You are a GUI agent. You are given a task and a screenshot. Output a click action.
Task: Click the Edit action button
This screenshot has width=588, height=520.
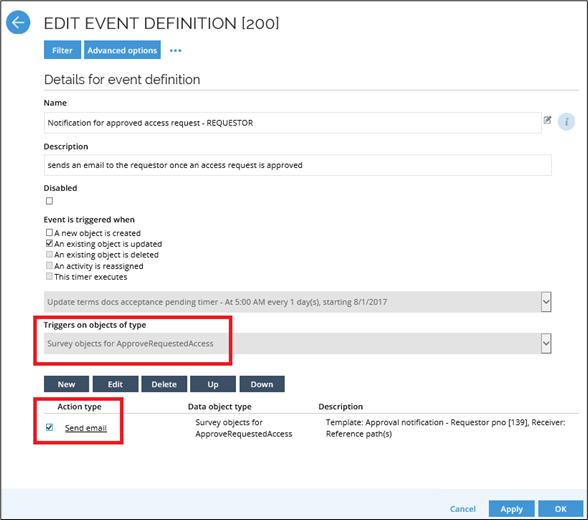coord(116,384)
